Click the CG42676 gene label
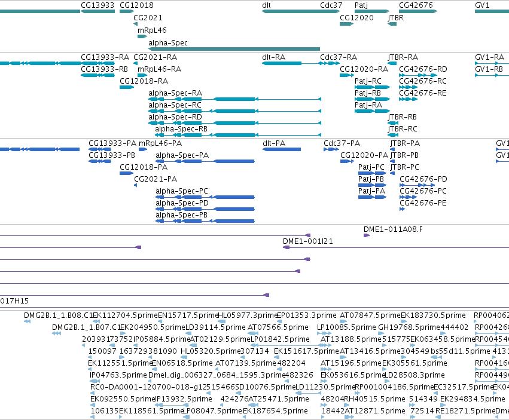Image resolution: width=509 pixels, height=420 pixels. pos(416,5)
